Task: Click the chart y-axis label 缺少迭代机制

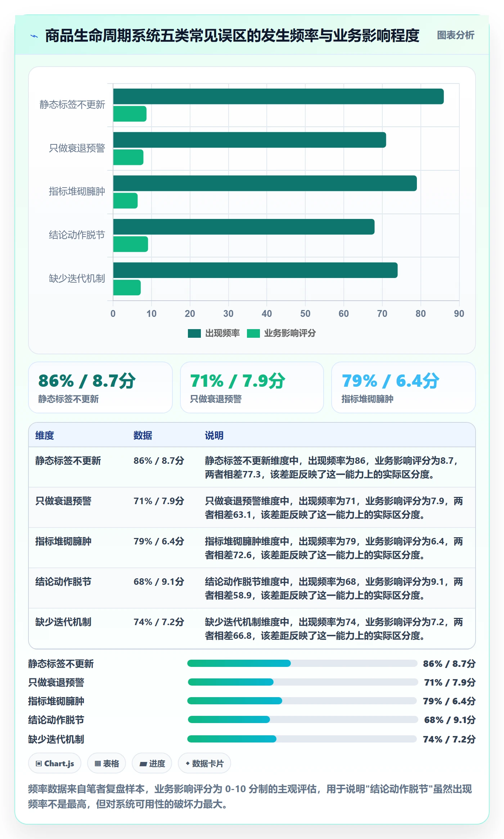Action: tap(77, 278)
